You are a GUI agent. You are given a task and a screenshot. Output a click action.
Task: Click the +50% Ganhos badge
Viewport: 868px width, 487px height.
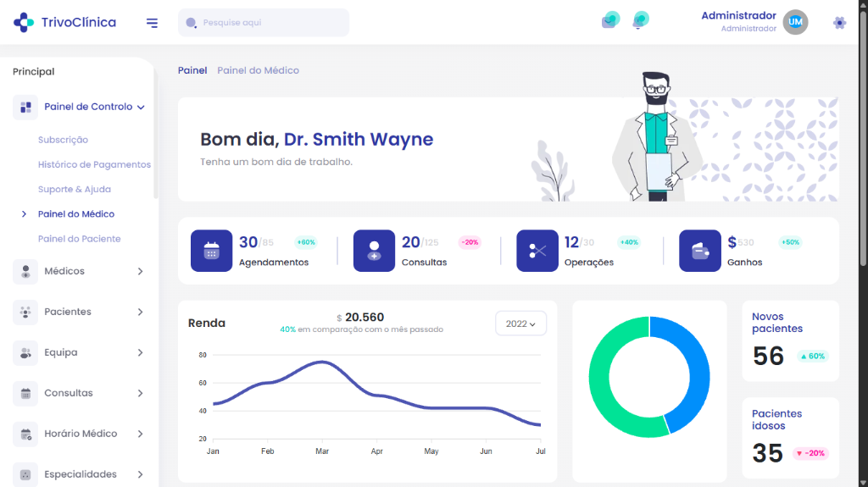point(790,242)
